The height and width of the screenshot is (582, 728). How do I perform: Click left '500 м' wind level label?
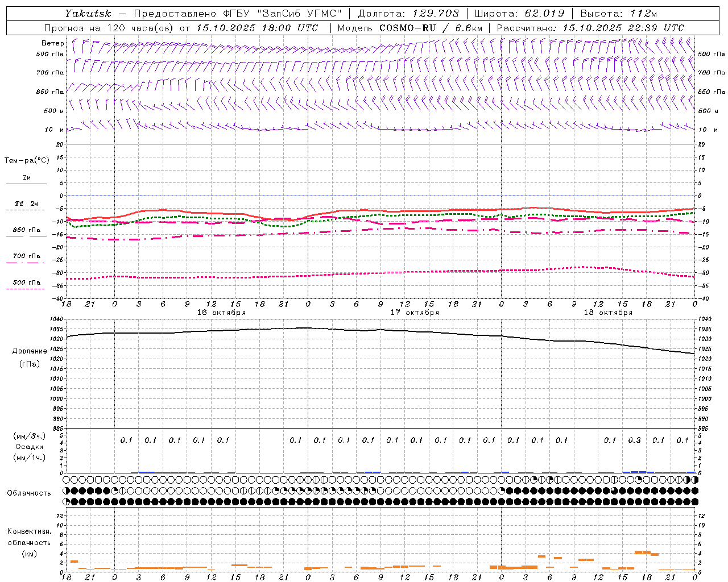55,111
